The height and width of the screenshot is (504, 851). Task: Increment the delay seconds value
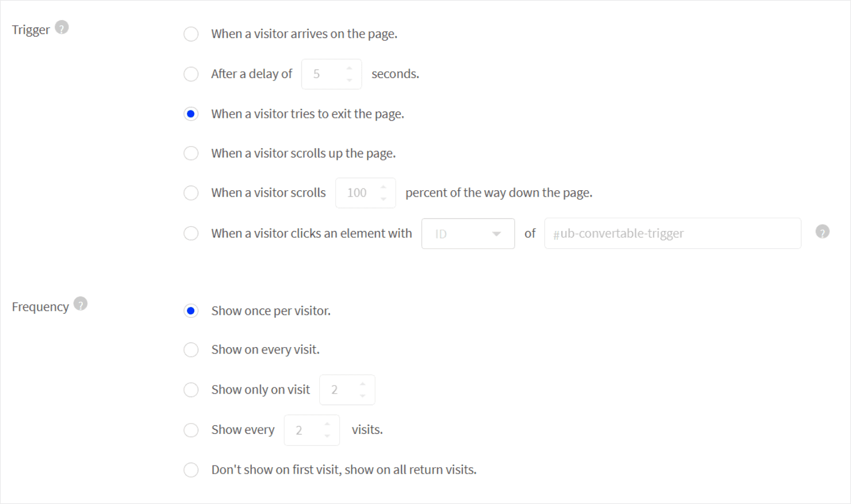[350, 68]
